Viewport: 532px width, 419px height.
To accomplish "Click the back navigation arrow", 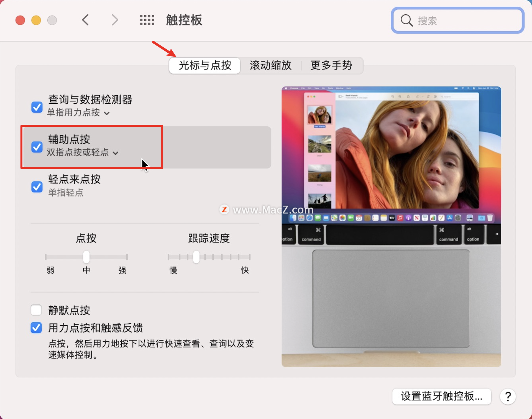I will (x=86, y=20).
